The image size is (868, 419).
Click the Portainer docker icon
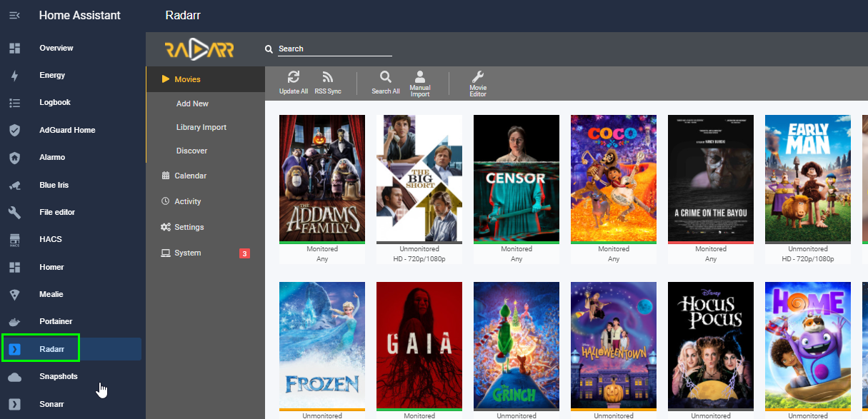pyautogui.click(x=14, y=321)
